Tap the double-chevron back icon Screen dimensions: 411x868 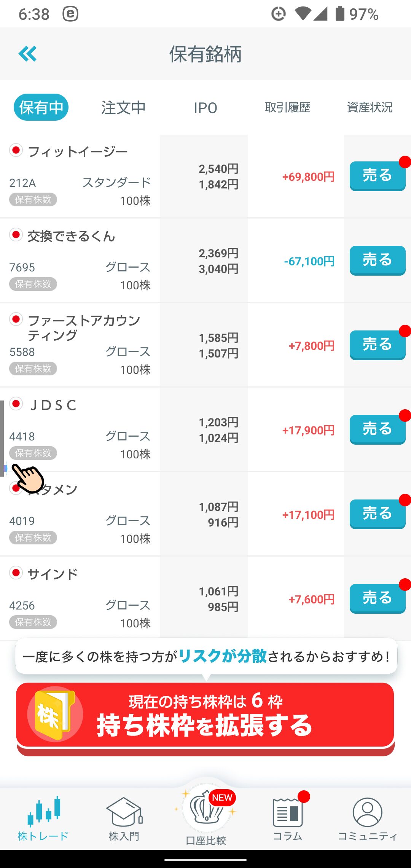(27, 54)
